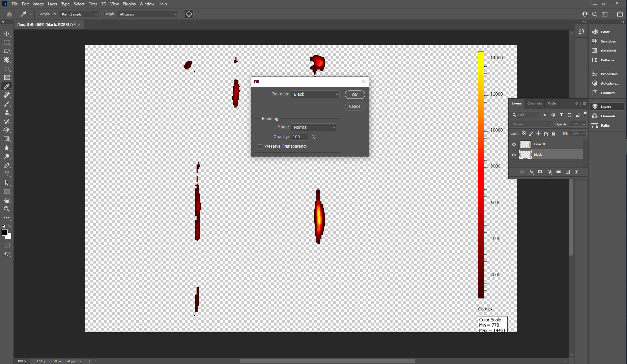Toggle visibility of black layer
Screen dimensions: 627x364
[x=514, y=155]
